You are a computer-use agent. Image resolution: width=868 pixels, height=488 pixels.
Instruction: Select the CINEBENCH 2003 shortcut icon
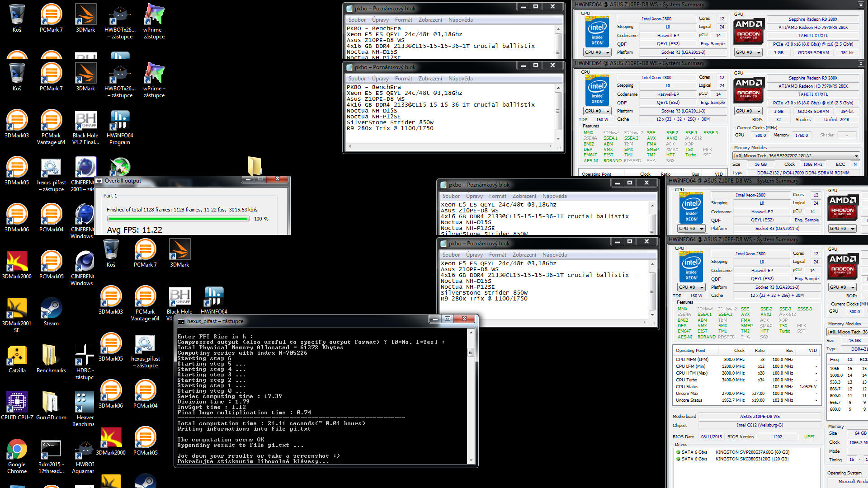click(x=85, y=174)
